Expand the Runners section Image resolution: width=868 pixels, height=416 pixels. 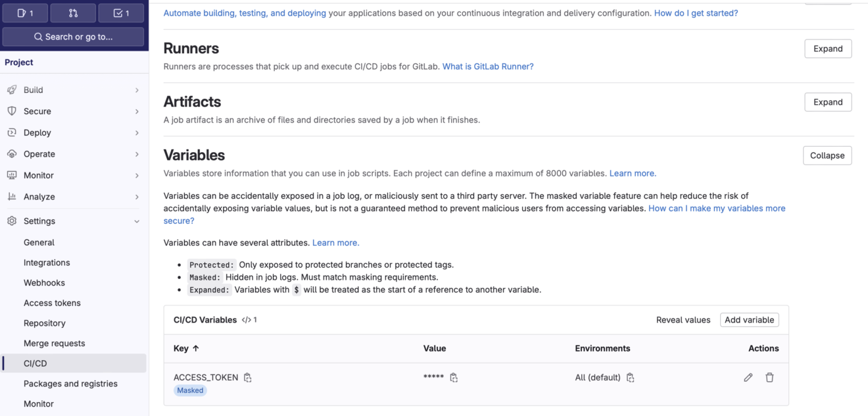pyautogui.click(x=827, y=48)
